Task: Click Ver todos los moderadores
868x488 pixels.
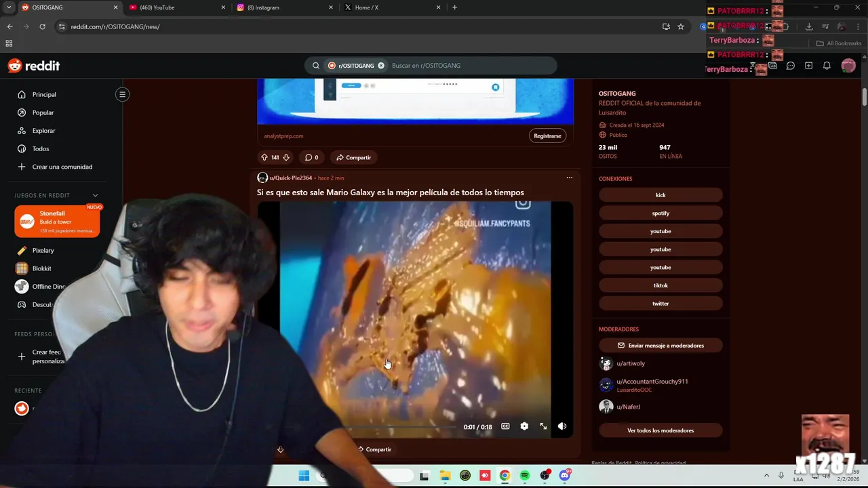Action: 660,430
